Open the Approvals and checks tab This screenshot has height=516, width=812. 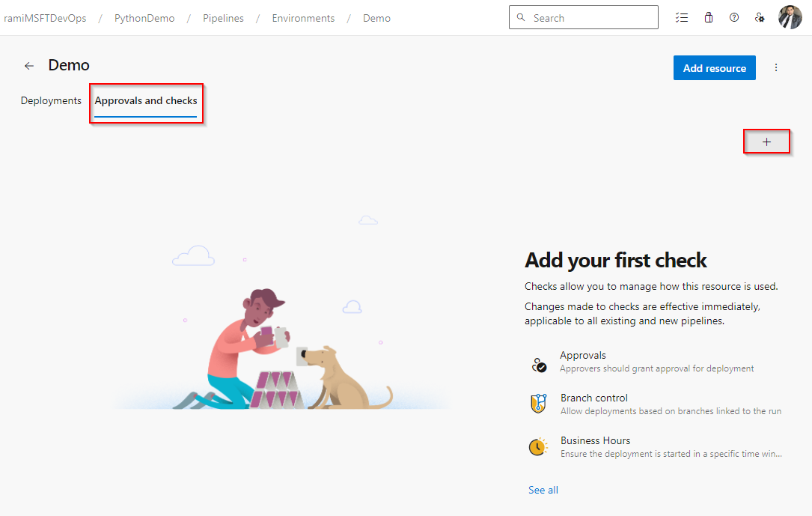point(146,100)
